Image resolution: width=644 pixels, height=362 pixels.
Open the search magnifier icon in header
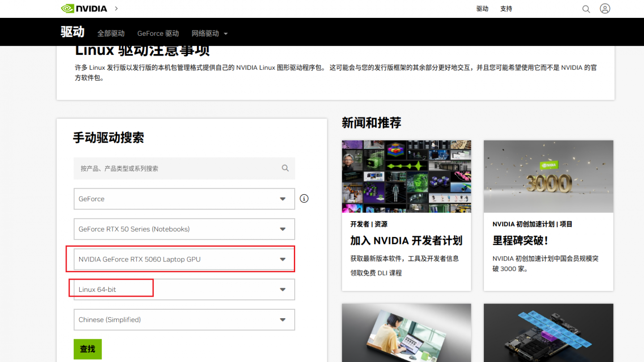(x=586, y=9)
